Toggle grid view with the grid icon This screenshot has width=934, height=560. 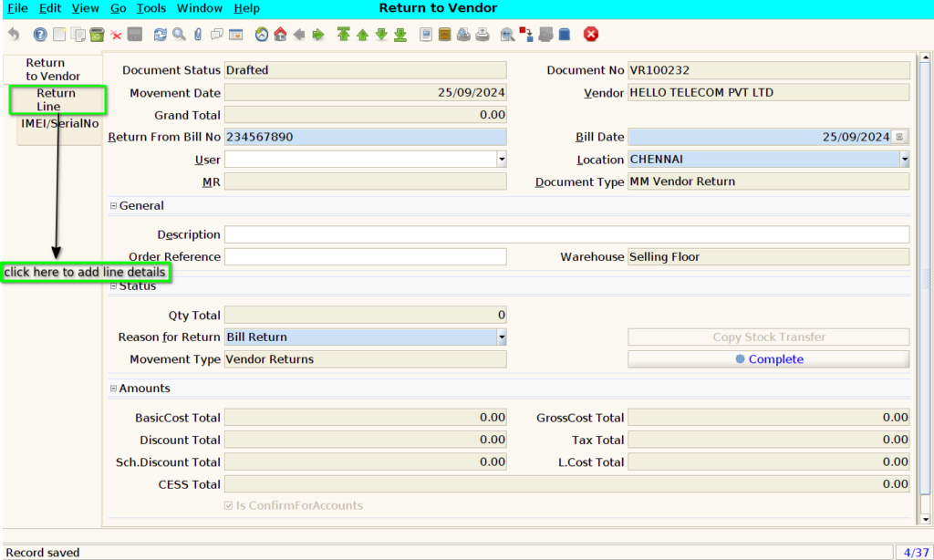pyautogui.click(x=236, y=35)
